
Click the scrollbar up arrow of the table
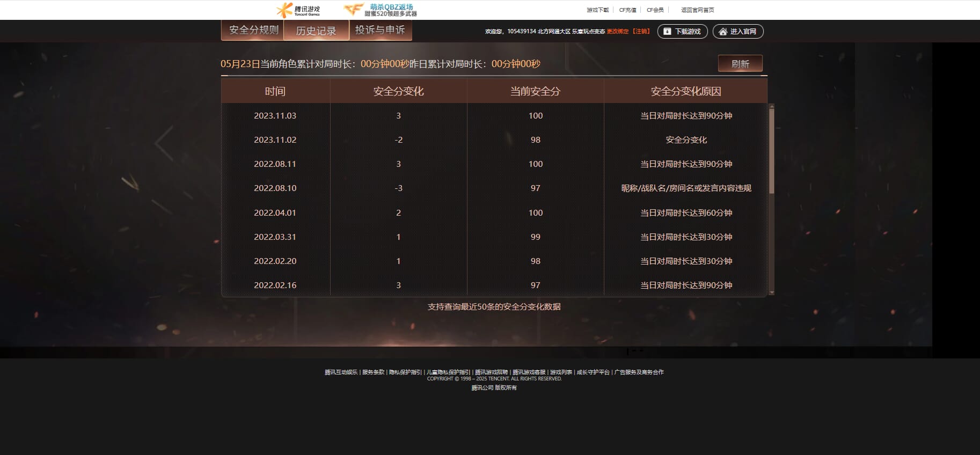772,106
